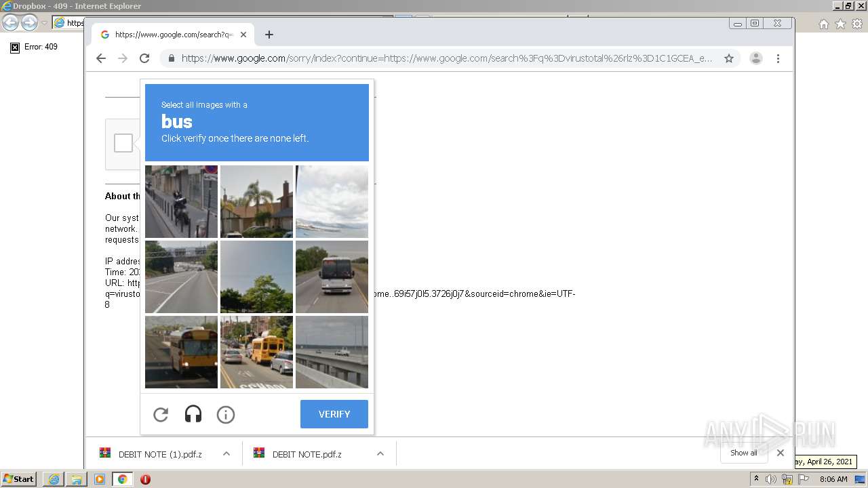Select the empty highway overpass tile
Image resolution: width=868 pixels, height=488 pixels.
[181, 277]
